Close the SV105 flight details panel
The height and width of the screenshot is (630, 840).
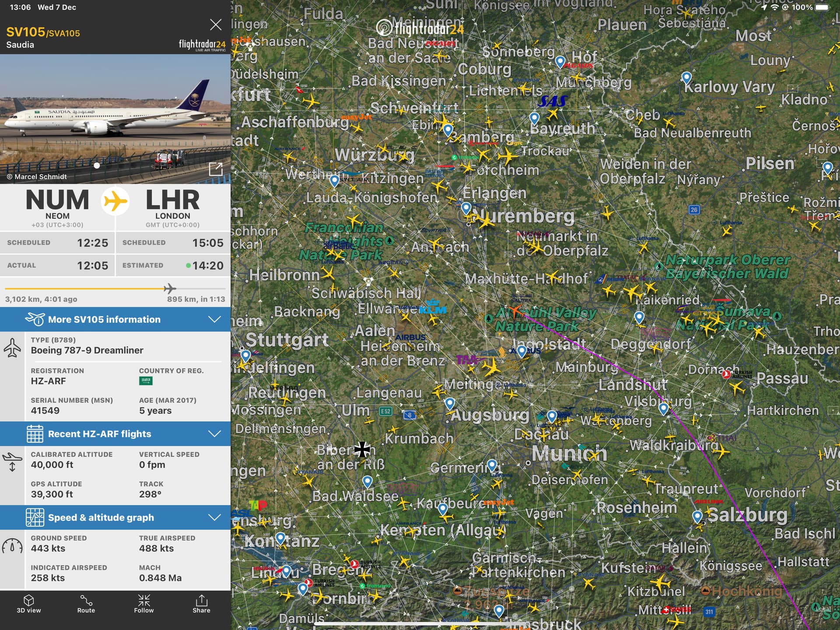point(215,25)
